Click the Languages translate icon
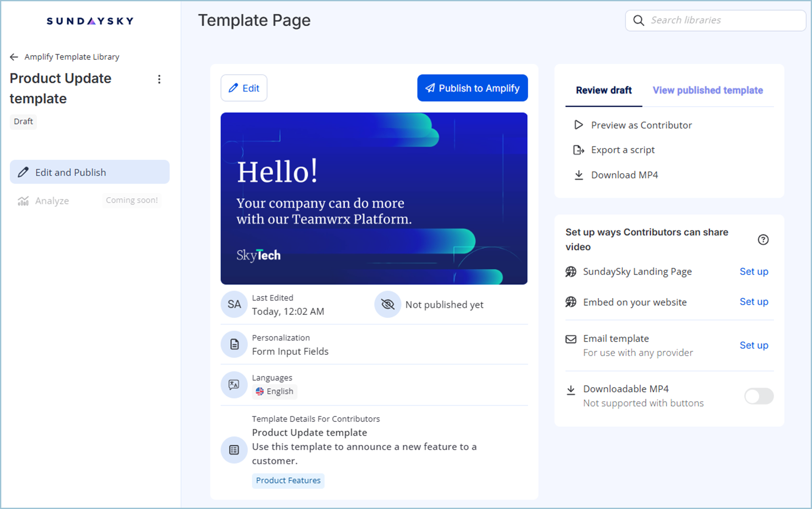Screen dimensions: 812x509 pos(234,385)
